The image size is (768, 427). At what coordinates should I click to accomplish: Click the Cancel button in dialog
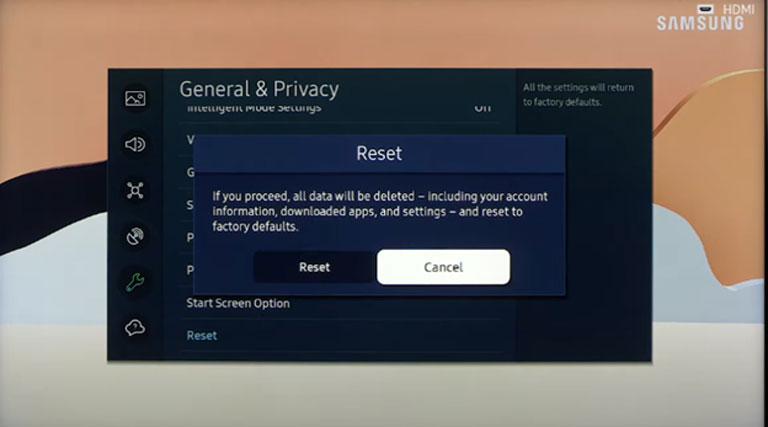(443, 267)
